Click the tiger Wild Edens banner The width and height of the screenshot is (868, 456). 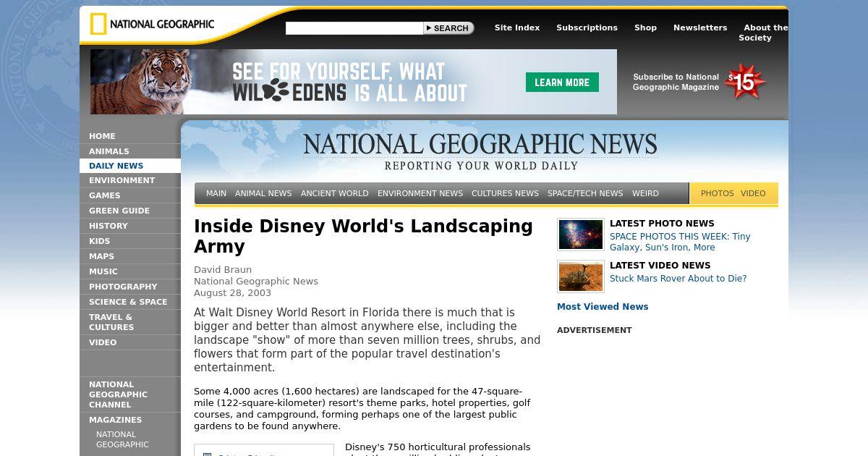pyautogui.click(x=354, y=82)
